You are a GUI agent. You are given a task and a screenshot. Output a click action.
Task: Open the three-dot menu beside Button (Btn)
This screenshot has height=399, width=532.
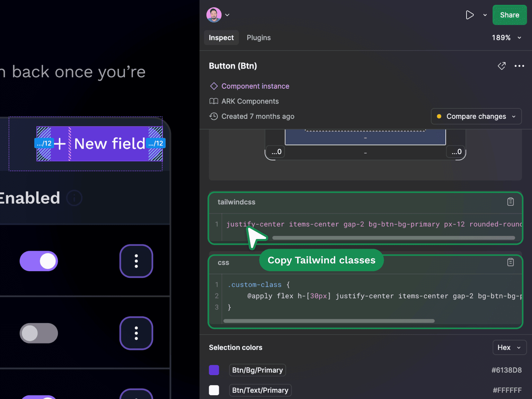pyautogui.click(x=519, y=66)
